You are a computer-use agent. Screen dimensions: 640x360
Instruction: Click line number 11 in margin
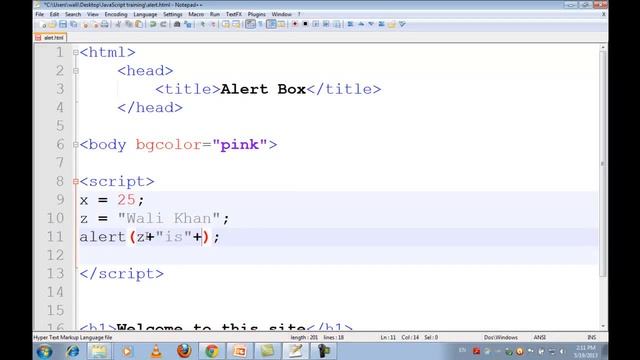point(56,237)
